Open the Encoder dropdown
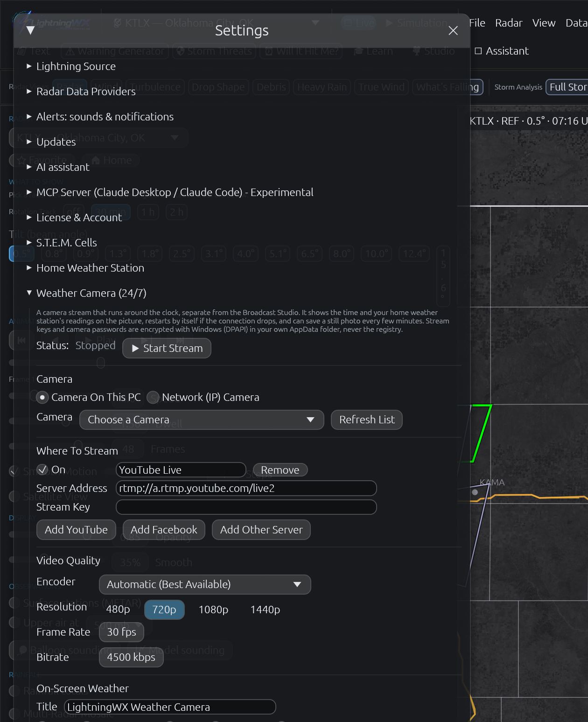588x722 pixels. [x=205, y=584]
